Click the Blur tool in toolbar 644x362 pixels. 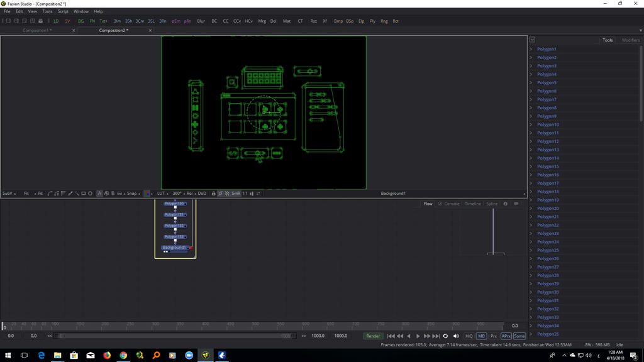click(x=201, y=21)
